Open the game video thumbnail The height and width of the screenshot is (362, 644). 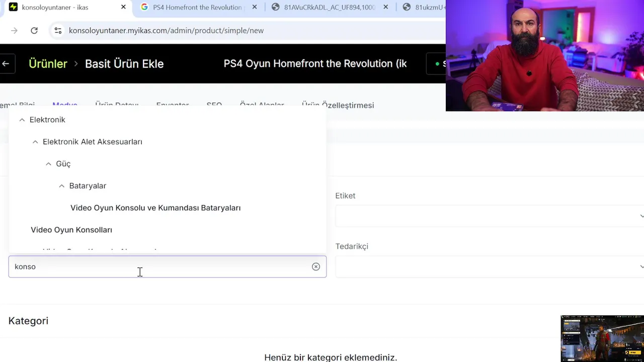click(602, 338)
